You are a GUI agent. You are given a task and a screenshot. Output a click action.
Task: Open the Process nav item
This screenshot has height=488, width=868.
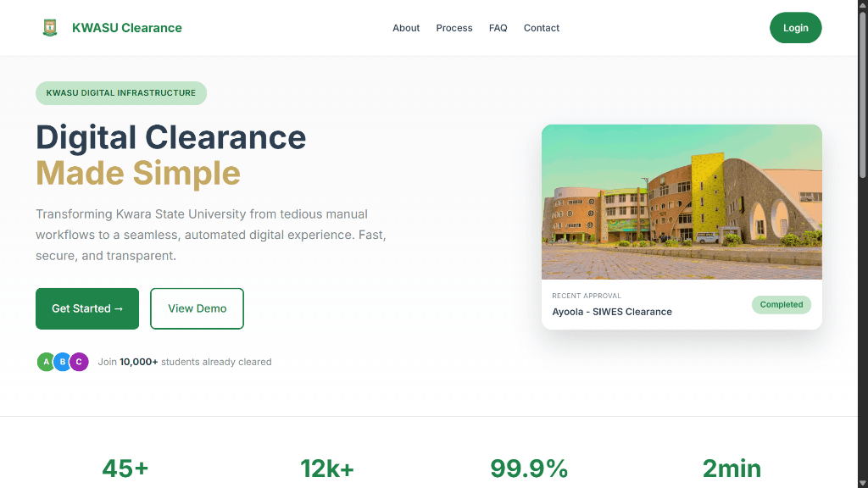click(454, 28)
